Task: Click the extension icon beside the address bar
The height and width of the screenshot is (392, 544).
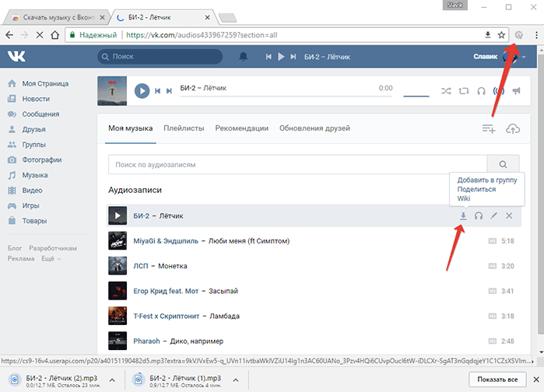Action: pos(518,35)
